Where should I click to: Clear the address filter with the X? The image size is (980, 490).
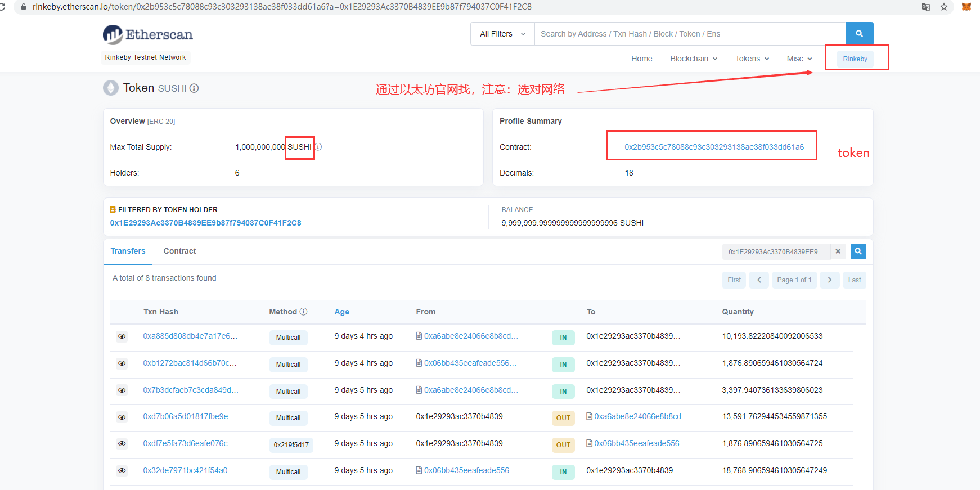[838, 251]
